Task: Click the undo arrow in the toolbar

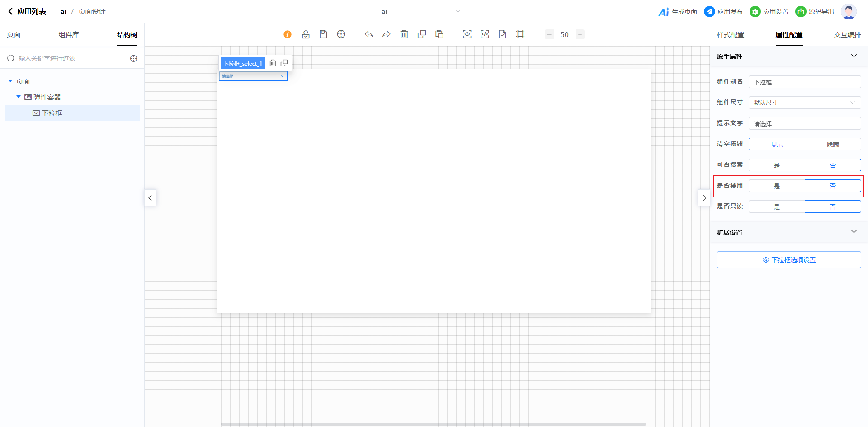Action: (x=369, y=34)
